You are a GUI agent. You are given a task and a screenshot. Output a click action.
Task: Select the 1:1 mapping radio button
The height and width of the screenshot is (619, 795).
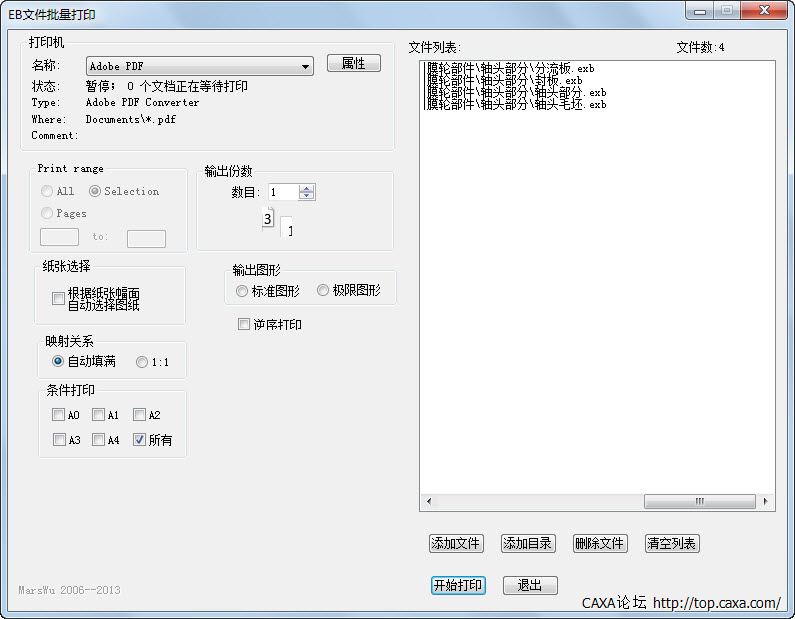click(x=142, y=362)
